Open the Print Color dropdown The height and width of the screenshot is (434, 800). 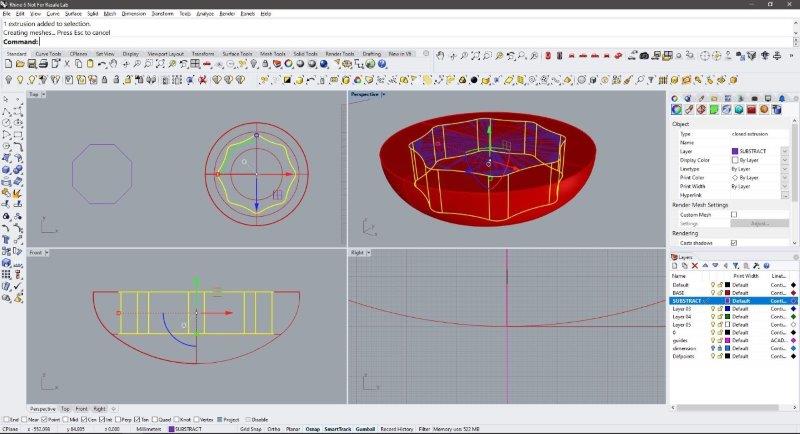(785, 177)
